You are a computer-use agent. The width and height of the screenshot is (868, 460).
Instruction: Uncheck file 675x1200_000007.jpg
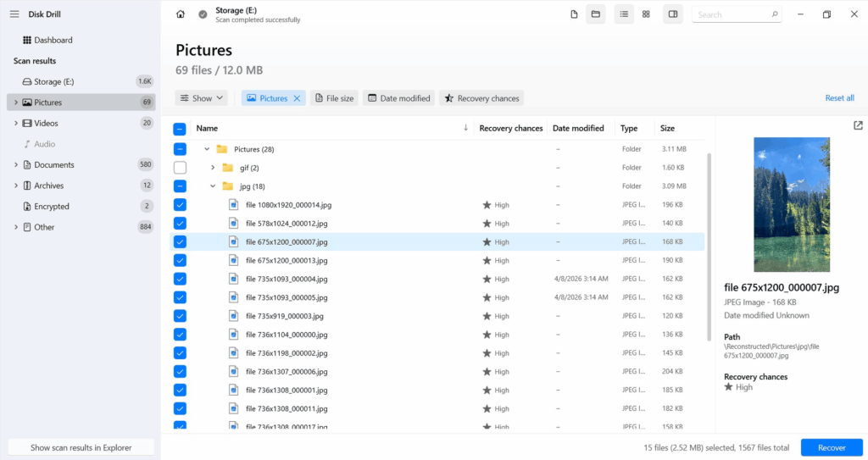pos(180,242)
